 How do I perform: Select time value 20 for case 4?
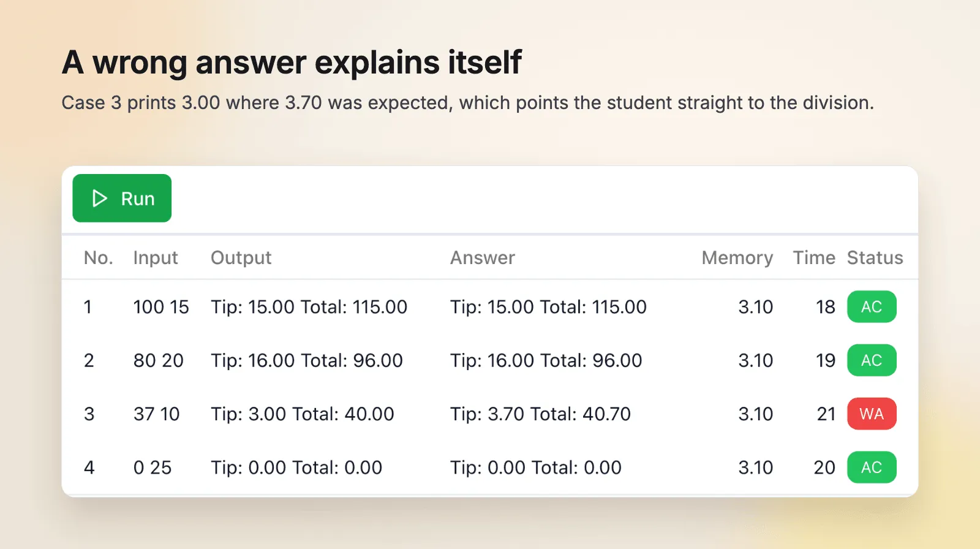point(824,468)
